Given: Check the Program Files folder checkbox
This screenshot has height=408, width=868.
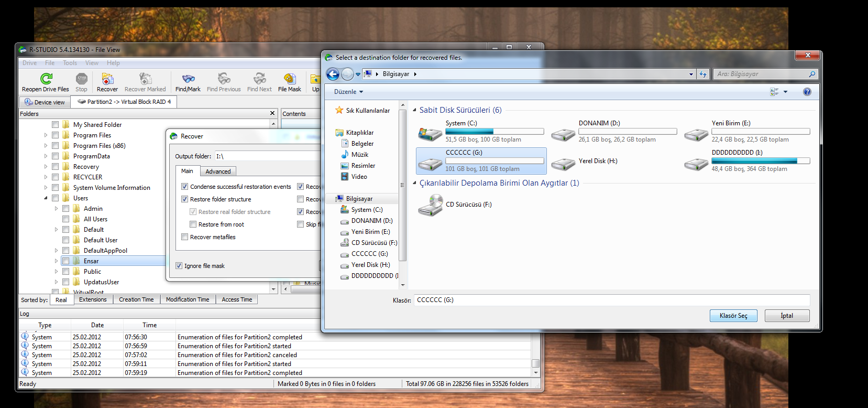Looking at the screenshot, I should 55,135.
